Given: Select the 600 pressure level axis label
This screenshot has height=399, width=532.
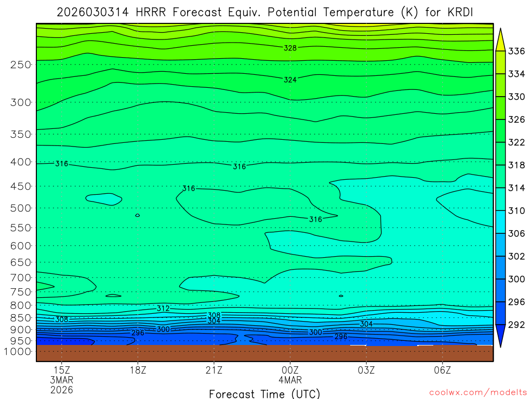Looking at the screenshot, I should coord(21,246).
